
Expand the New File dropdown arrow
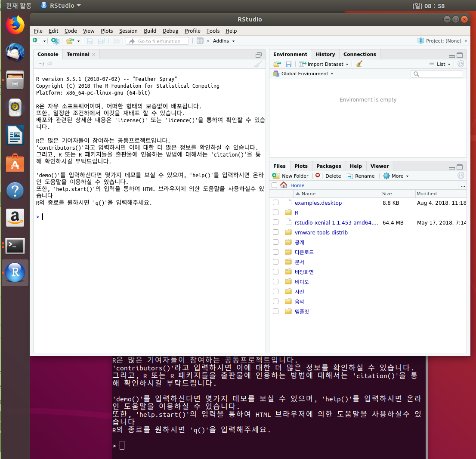tap(44, 41)
